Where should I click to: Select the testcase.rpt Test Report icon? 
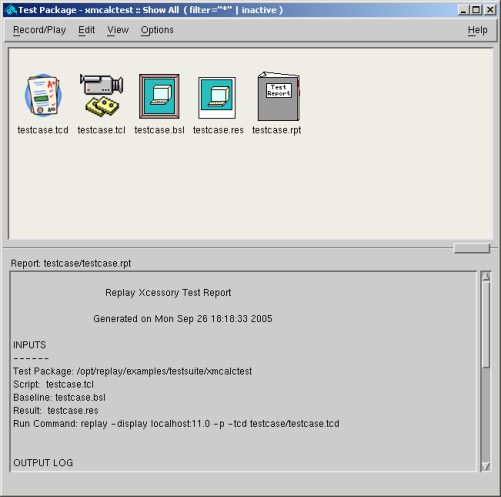pyautogui.click(x=279, y=96)
